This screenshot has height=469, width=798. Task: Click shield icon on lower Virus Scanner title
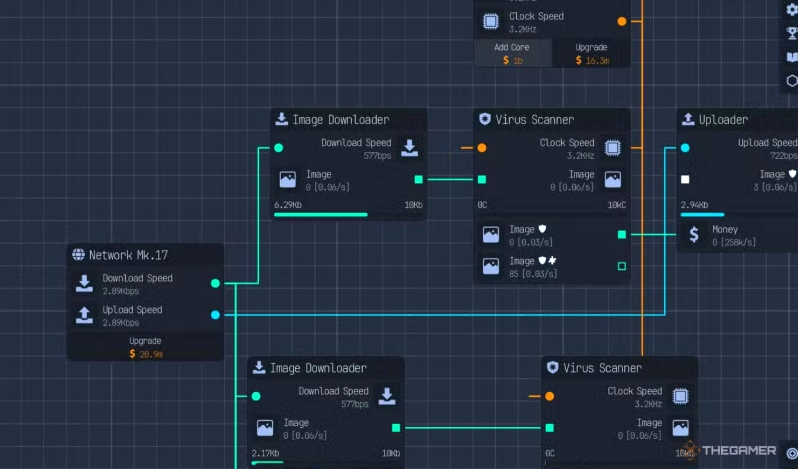tap(552, 367)
